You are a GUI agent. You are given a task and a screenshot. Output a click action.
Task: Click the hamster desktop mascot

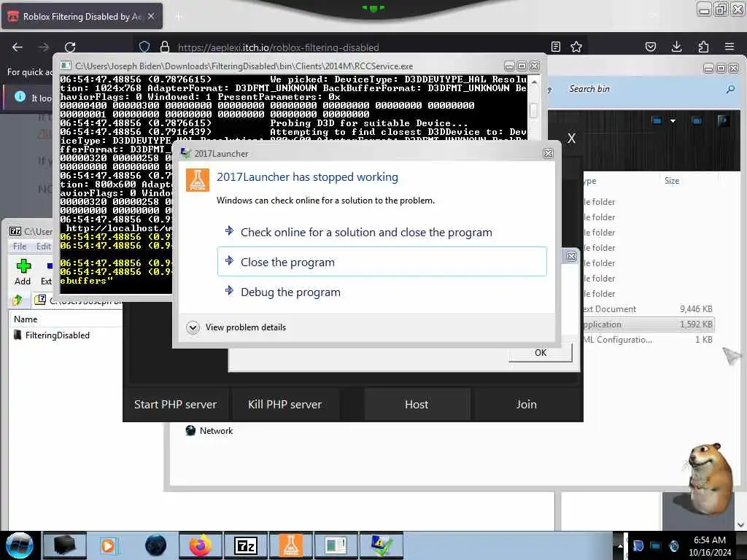(708, 478)
